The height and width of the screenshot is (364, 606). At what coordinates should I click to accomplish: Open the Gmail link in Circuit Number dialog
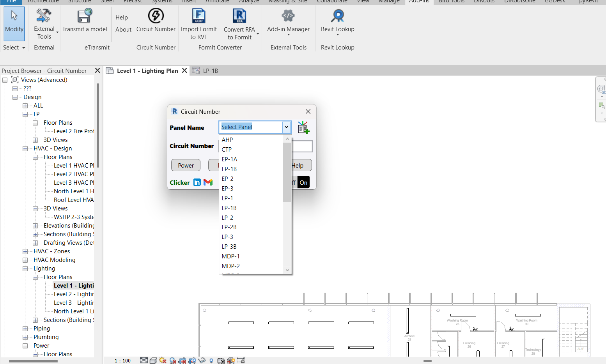[x=208, y=182]
